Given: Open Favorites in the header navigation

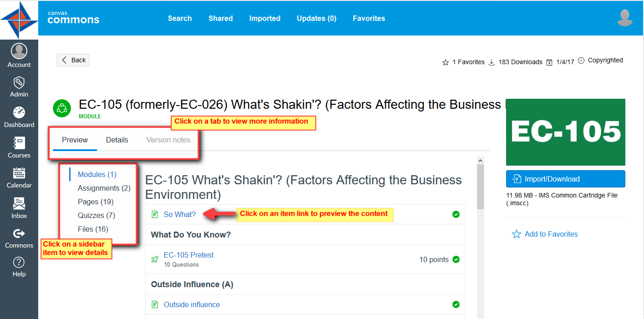Looking at the screenshot, I should 369,18.
